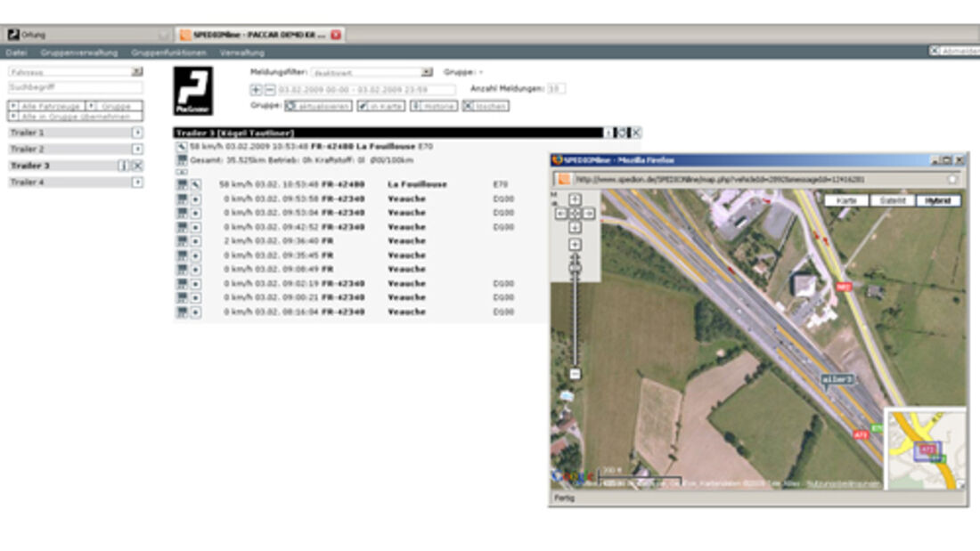Open the Gruppenverwaltung menu
This screenshot has height=551, width=980.
(x=78, y=53)
